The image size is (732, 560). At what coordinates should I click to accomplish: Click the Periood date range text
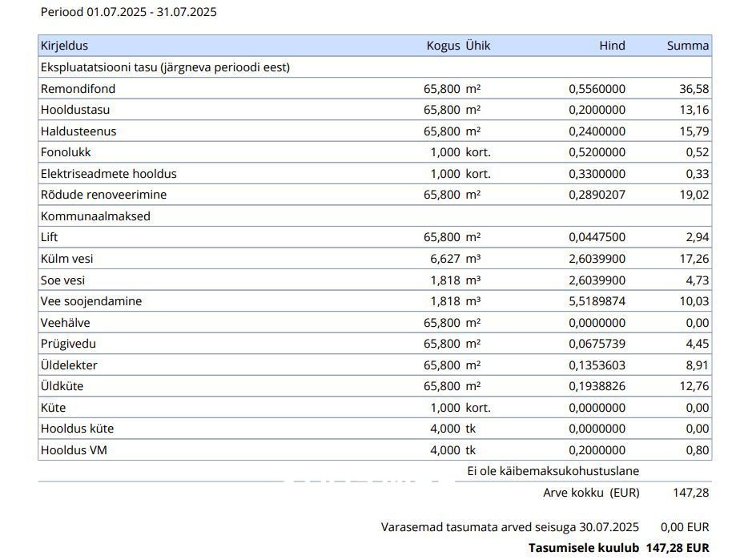[128, 12]
